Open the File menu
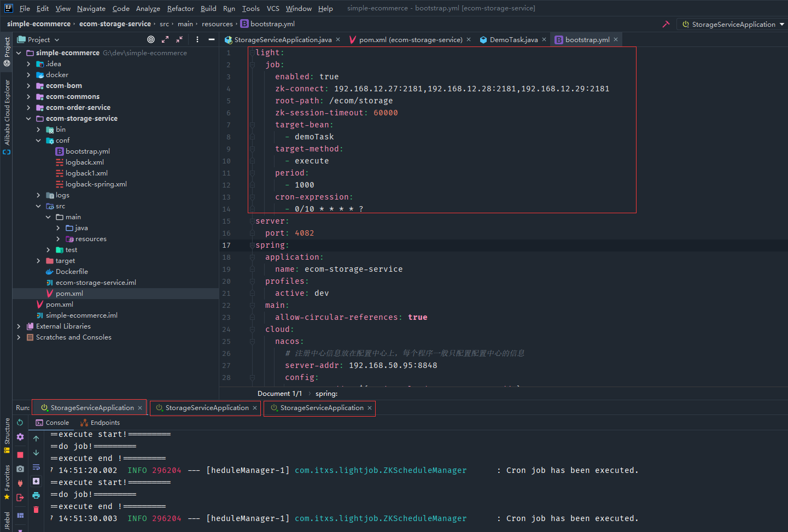The height and width of the screenshot is (532, 788). pos(25,8)
